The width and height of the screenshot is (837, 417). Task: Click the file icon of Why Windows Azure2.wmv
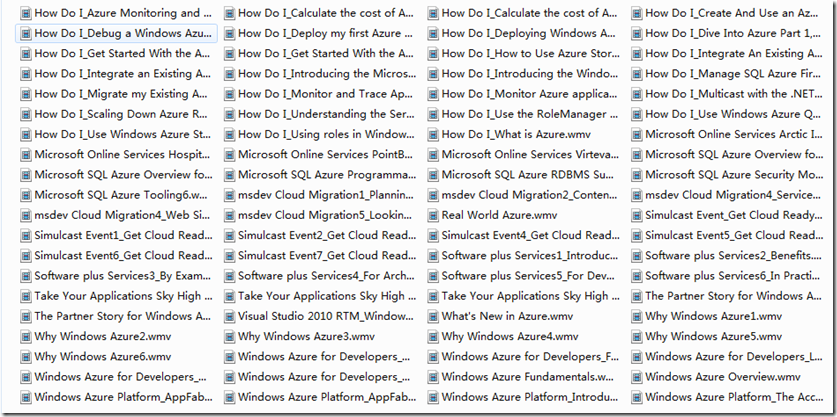26,337
